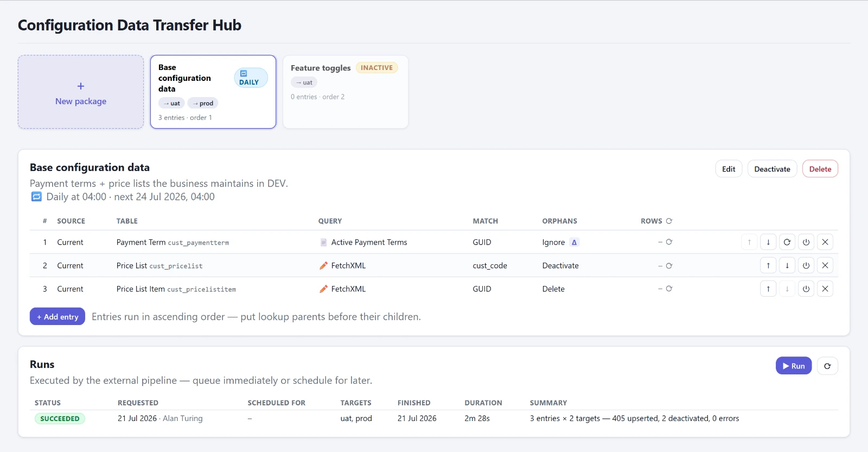Click the warning icon next to Ignore
Viewport: 868px width, 452px height.
(x=575, y=243)
